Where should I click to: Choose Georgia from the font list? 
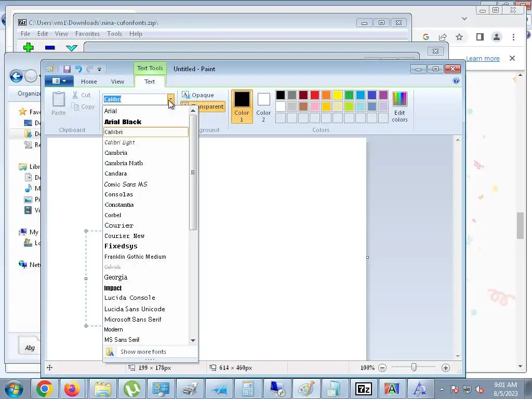coord(146,277)
